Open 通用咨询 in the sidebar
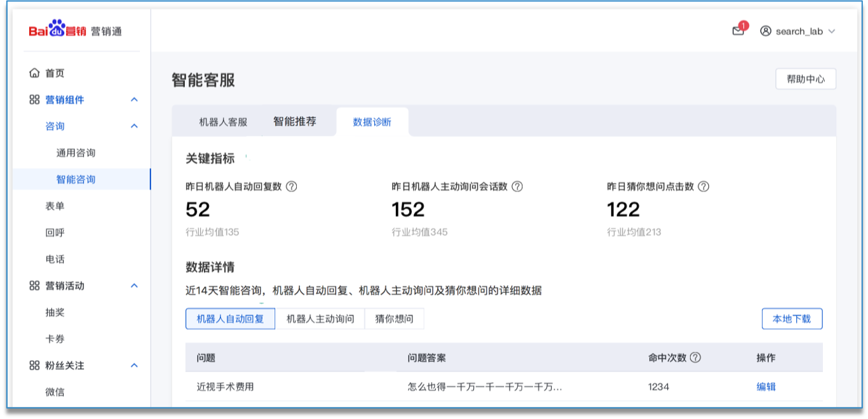This screenshot has width=868, height=419. pos(76,153)
